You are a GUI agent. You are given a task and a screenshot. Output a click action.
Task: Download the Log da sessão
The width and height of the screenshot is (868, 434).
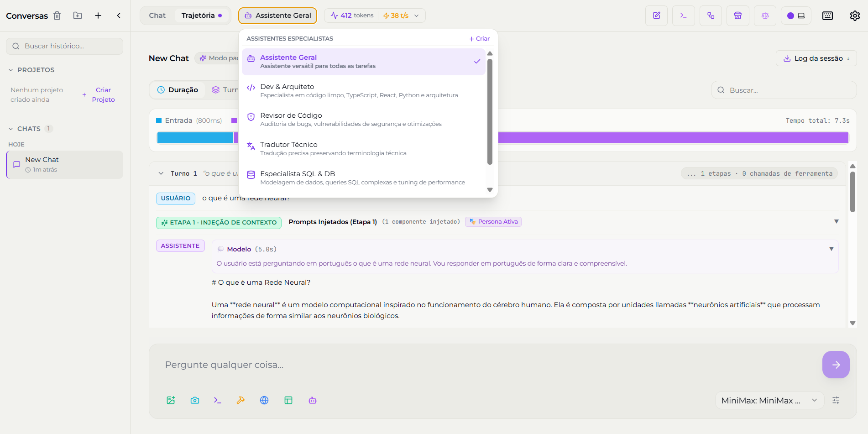816,58
